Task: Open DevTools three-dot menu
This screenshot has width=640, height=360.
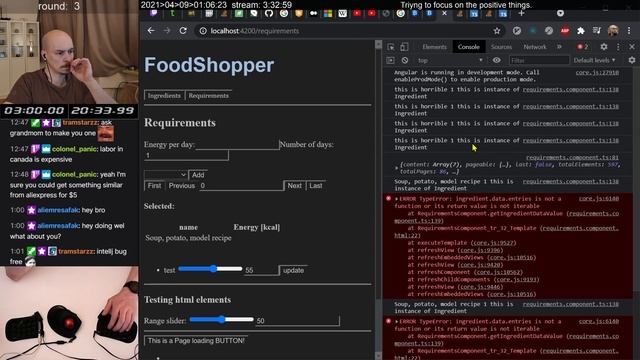Action: [x=618, y=47]
